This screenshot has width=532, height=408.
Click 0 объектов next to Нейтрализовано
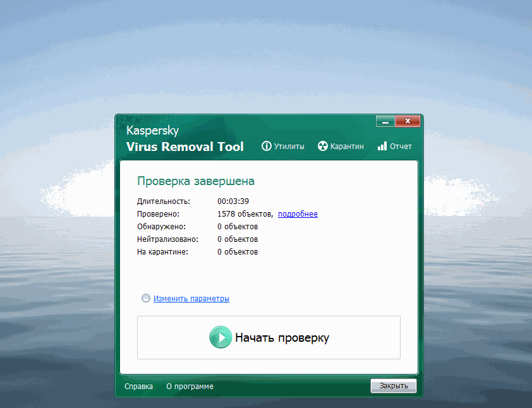[x=238, y=239]
